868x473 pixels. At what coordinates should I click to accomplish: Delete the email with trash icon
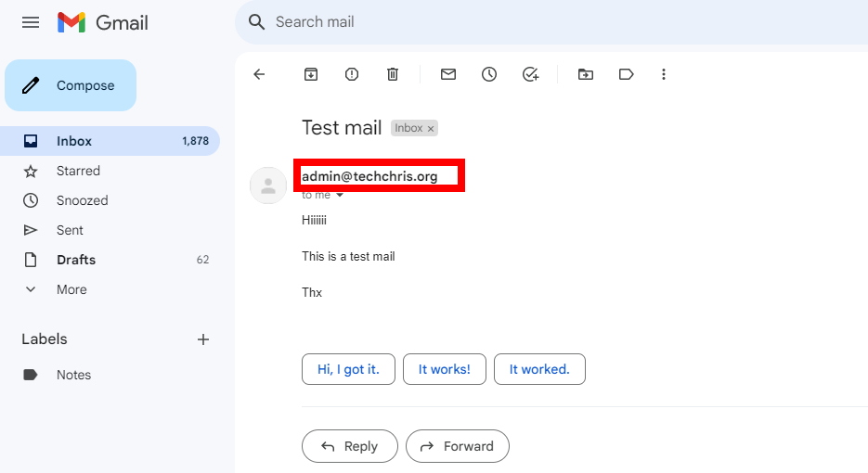coord(393,74)
